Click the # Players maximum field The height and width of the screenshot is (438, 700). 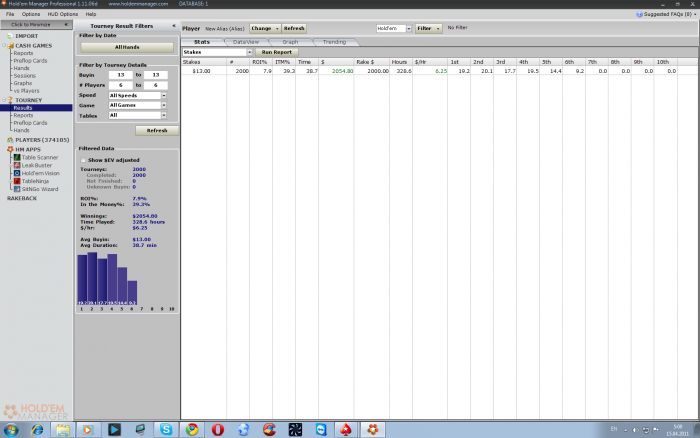(x=155, y=85)
